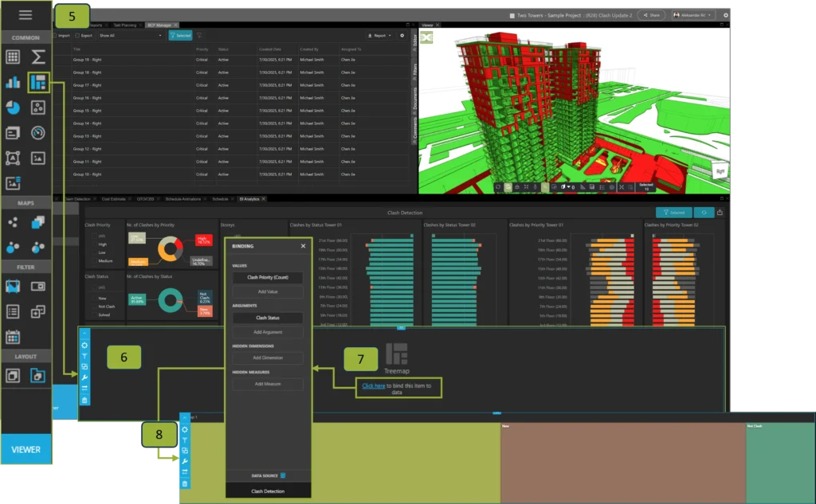Open the gear settings icon on BCF Manager toolbar
Image resolution: width=816 pixels, height=504 pixels.
pyautogui.click(x=402, y=34)
